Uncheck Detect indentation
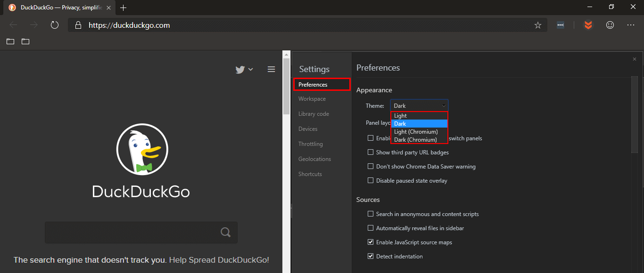Image resolution: width=644 pixels, height=273 pixels. [371, 256]
